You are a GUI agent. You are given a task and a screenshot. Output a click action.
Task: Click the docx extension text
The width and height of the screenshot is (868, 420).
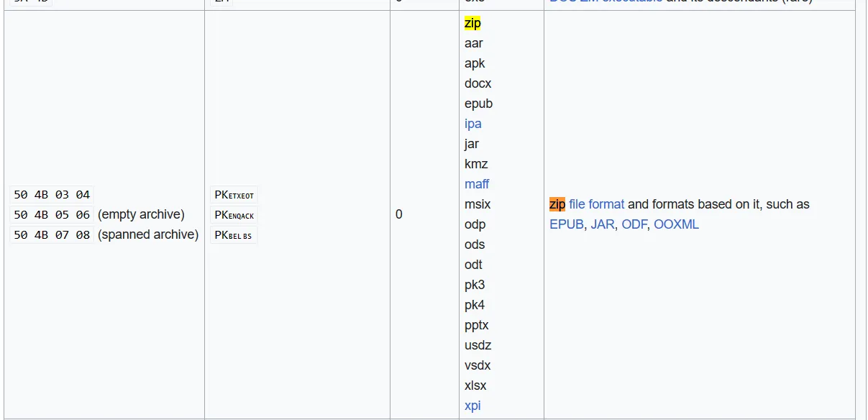pyautogui.click(x=478, y=83)
